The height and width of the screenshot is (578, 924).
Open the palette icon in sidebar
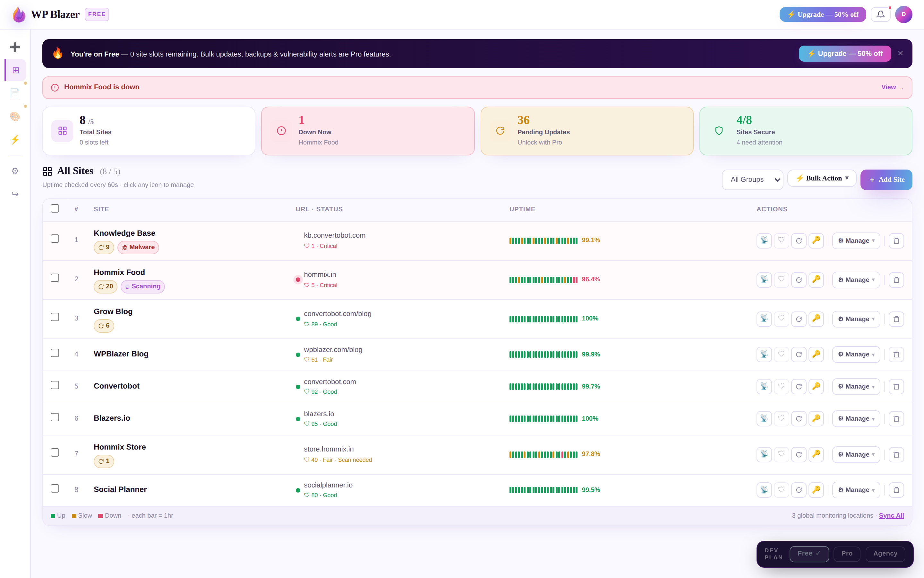tap(15, 116)
